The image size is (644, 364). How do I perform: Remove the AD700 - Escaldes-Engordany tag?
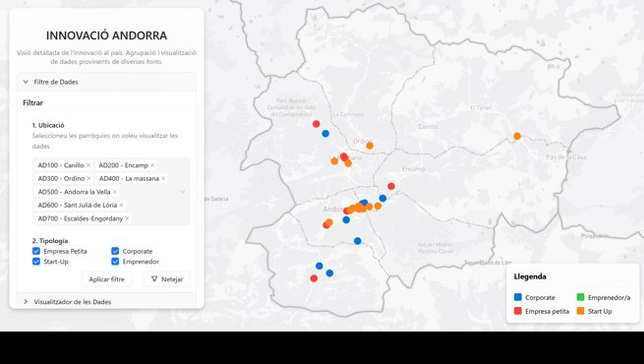point(127,218)
